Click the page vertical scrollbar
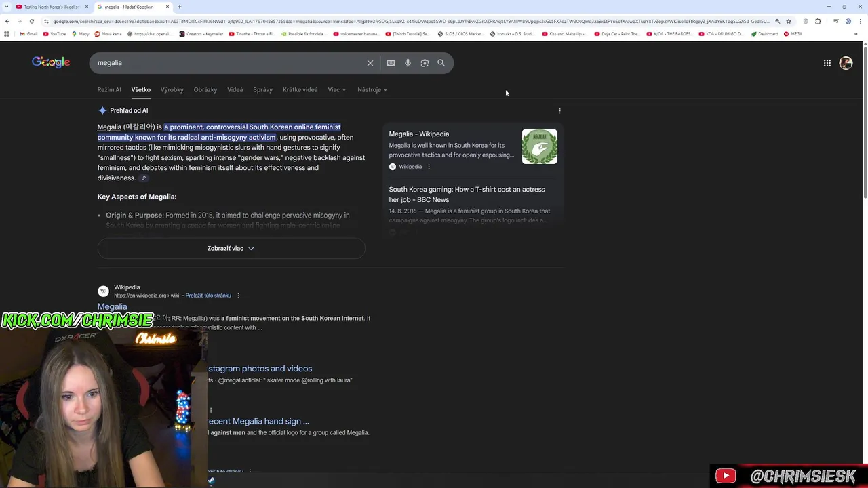This screenshot has height=488, width=868. tap(865, 122)
